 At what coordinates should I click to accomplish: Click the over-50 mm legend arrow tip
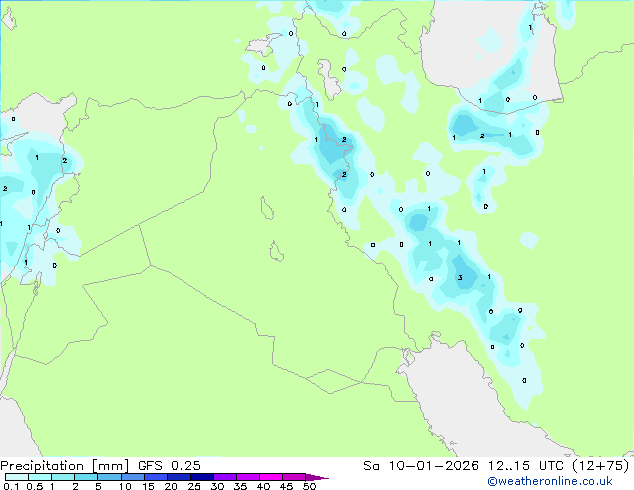pos(317,477)
